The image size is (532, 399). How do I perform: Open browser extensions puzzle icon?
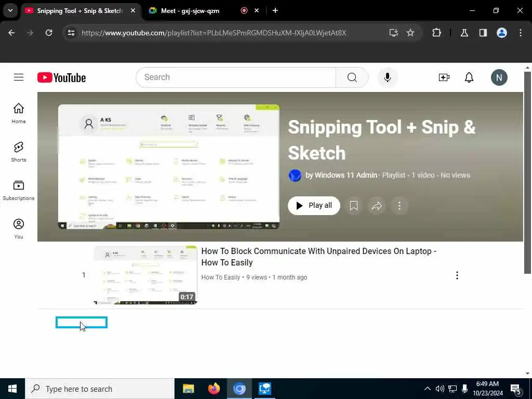436,33
